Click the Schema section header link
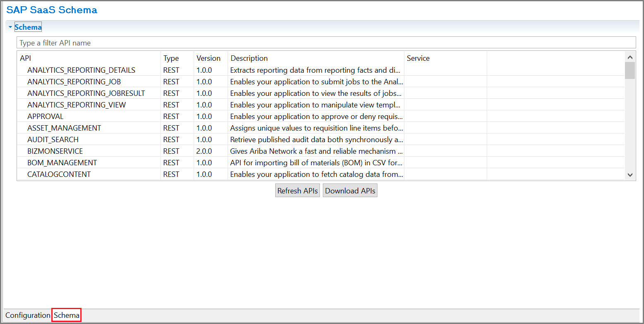Screen dimensions: 644x324 pos(28,27)
